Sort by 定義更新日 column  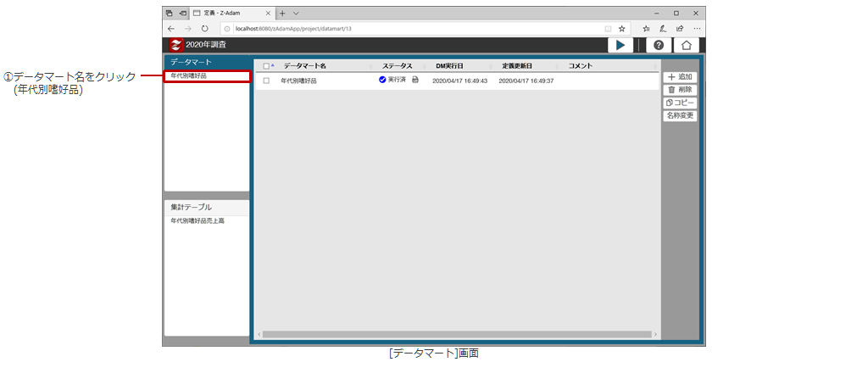pos(517,66)
